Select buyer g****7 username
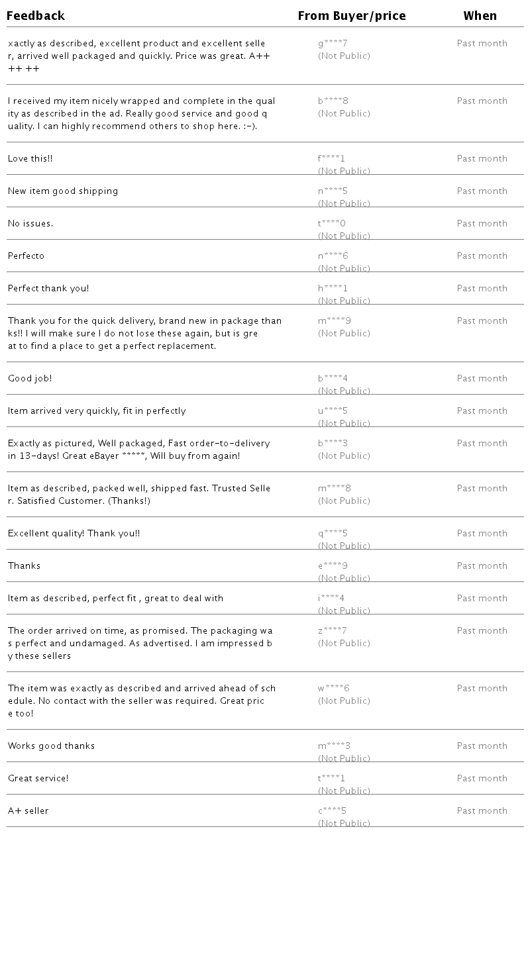530x980 pixels. [333, 44]
